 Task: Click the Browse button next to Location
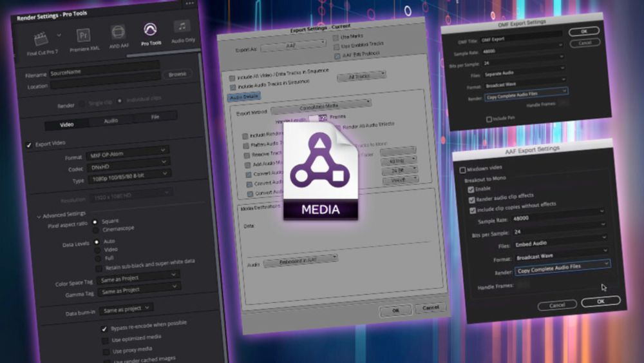[178, 74]
